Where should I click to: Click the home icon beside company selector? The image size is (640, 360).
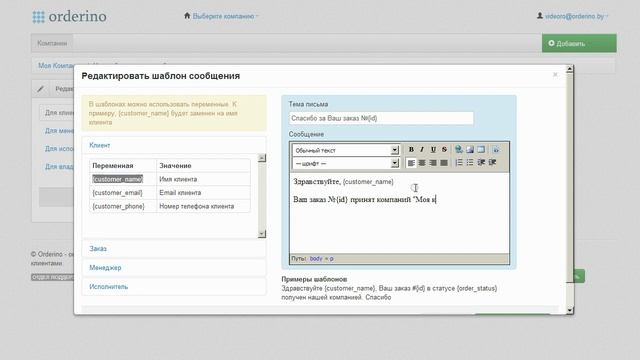[187, 16]
